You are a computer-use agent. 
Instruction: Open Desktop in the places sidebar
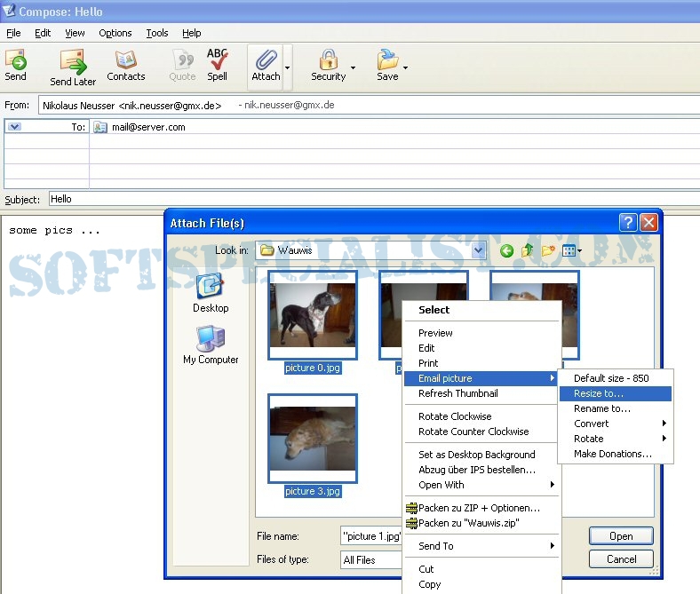point(211,293)
